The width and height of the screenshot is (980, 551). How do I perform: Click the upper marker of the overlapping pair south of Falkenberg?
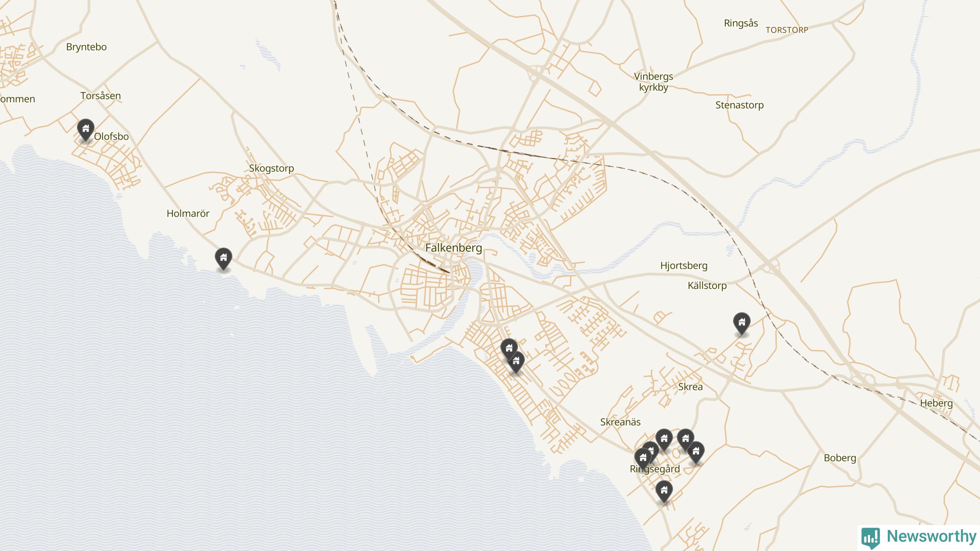509,348
